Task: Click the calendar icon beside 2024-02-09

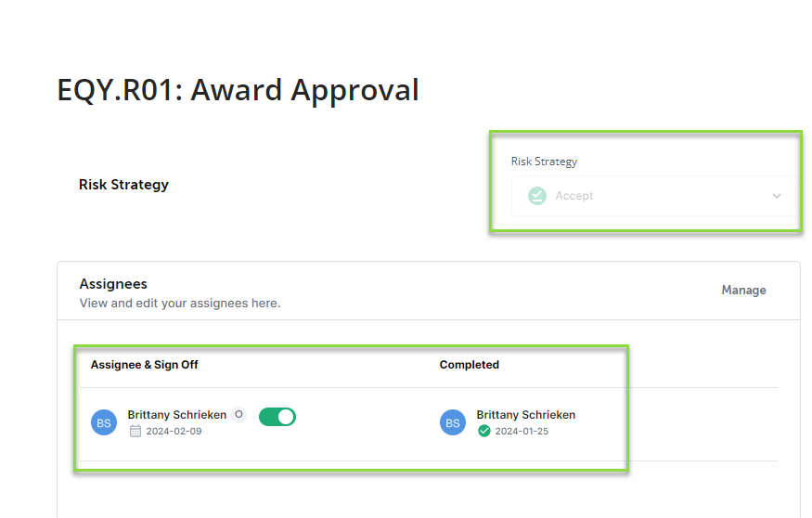Action: coord(135,431)
